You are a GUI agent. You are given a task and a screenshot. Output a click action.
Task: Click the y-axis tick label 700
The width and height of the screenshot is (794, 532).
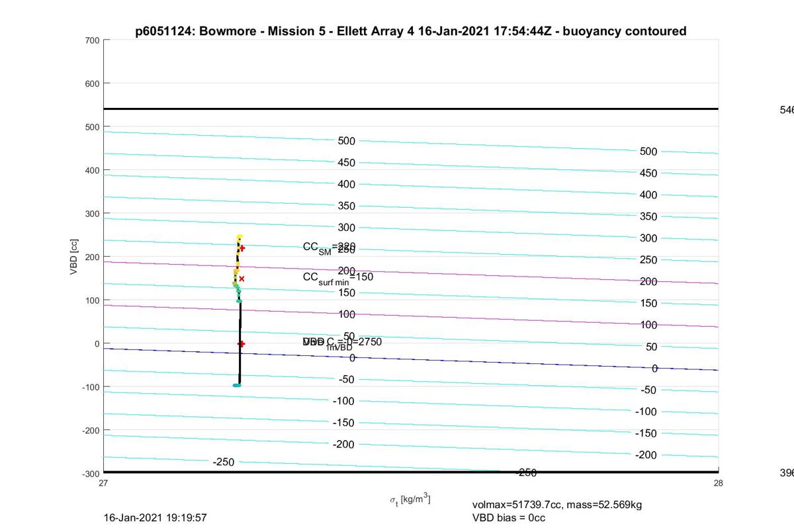click(x=92, y=40)
